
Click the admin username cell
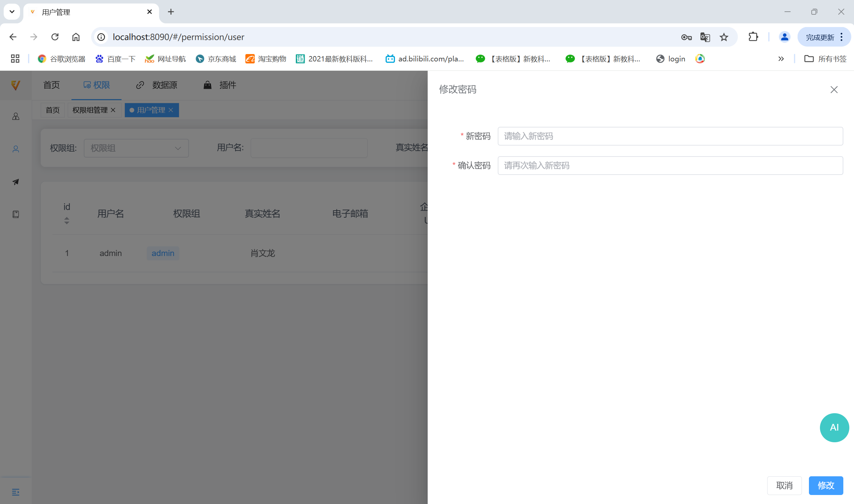pyautogui.click(x=111, y=253)
